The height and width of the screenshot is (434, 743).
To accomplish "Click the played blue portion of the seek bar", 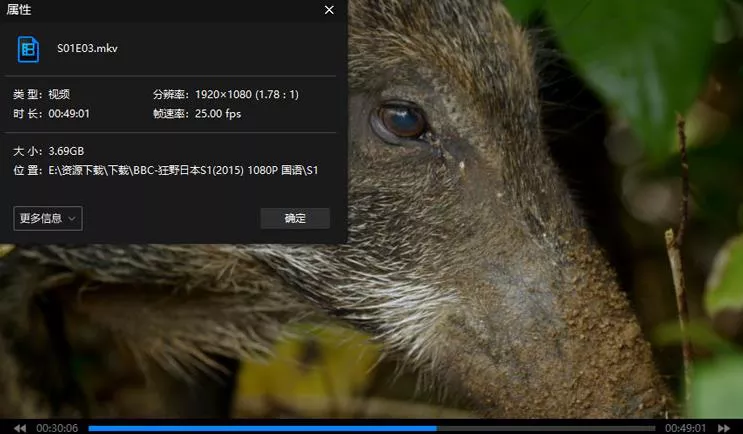I will [x=260, y=428].
